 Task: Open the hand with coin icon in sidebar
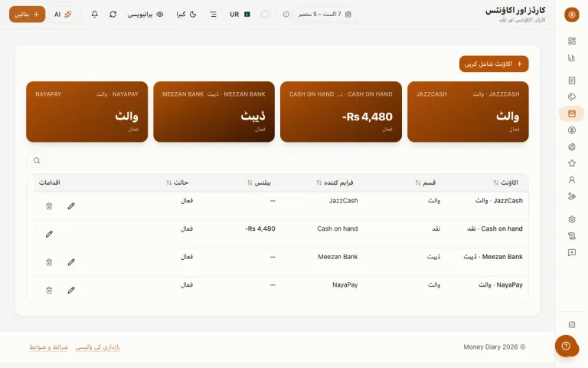click(571, 196)
